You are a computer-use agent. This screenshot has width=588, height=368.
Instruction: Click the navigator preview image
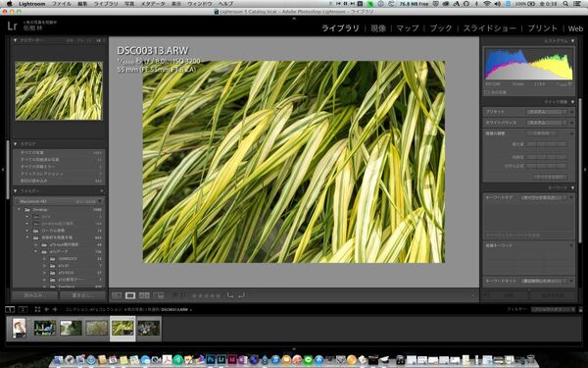pyautogui.click(x=59, y=91)
